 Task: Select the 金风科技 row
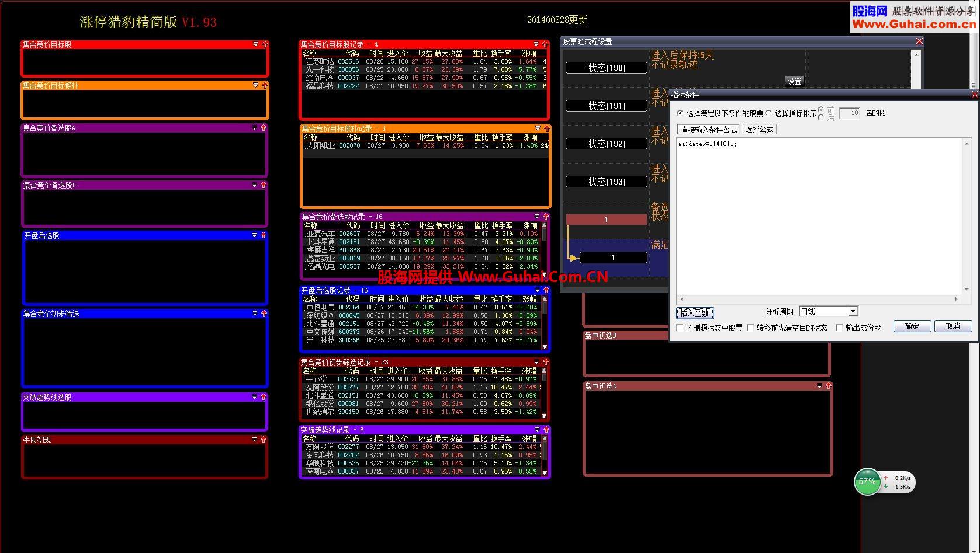[x=422, y=455]
